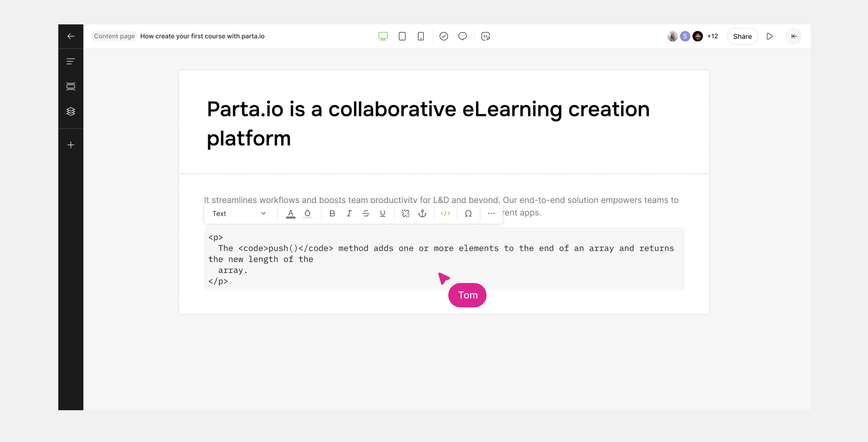Image resolution: width=868 pixels, height=442 pixels.
Task: Show the +12 more collaborators
Action: (x=713, y=36)
